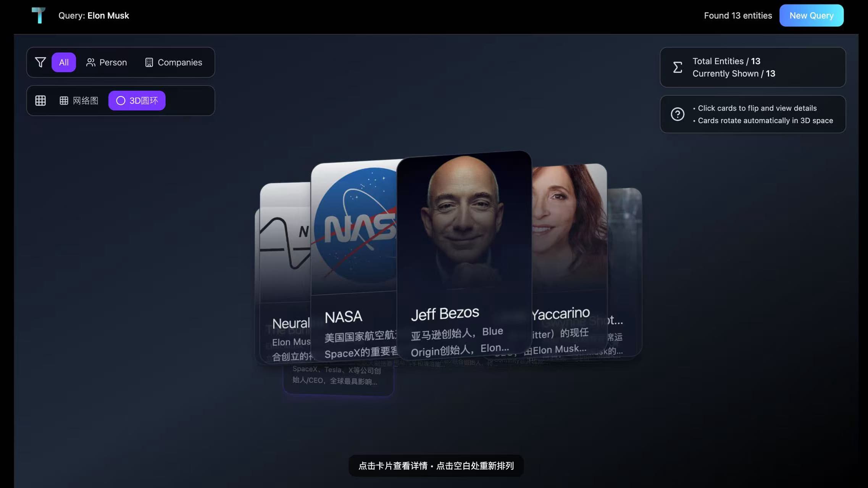868x488 pixels.
Task: Click the hint reading 点击卡片查看详情 · 点击空白处重新排列
Action: (436, 465)
